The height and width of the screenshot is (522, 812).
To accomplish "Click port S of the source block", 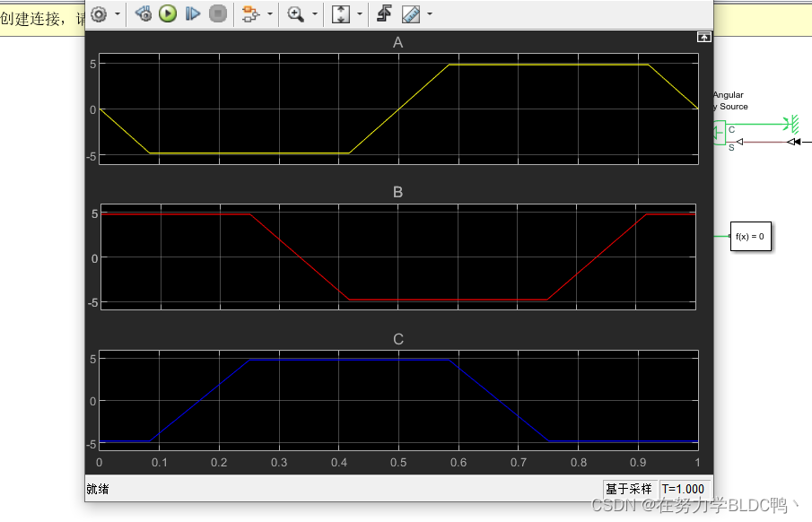I will [x=731, y=148].
